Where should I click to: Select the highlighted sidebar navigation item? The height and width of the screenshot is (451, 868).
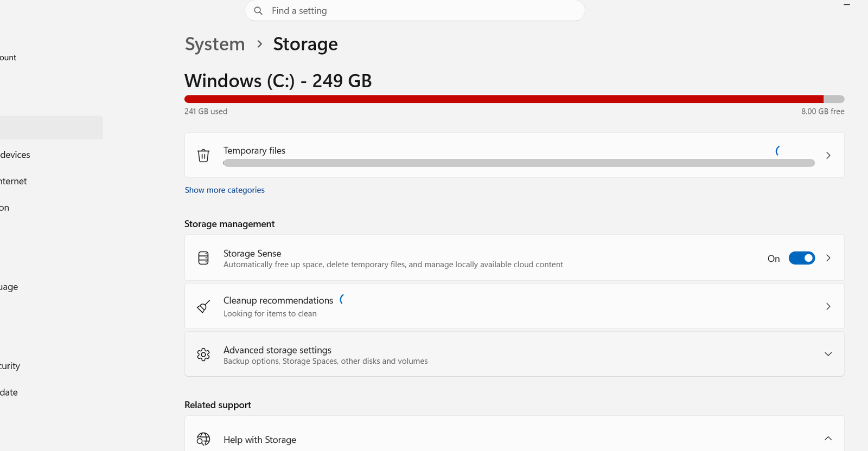point(51,127)
